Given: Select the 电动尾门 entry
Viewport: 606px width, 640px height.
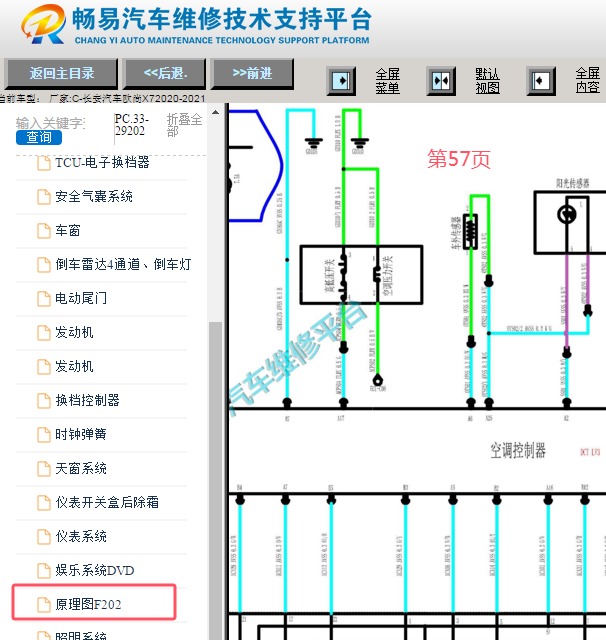Looking at the screenshot, I should [81, 298].
